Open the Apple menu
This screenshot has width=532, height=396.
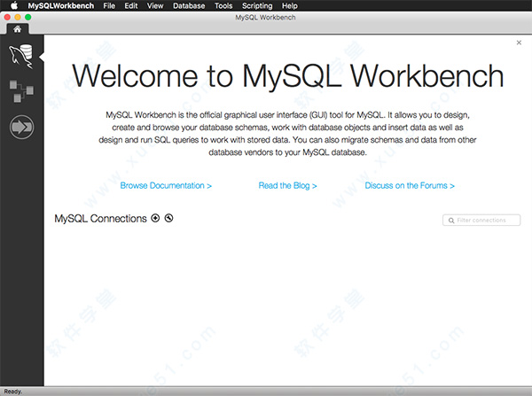click(14, 6)
